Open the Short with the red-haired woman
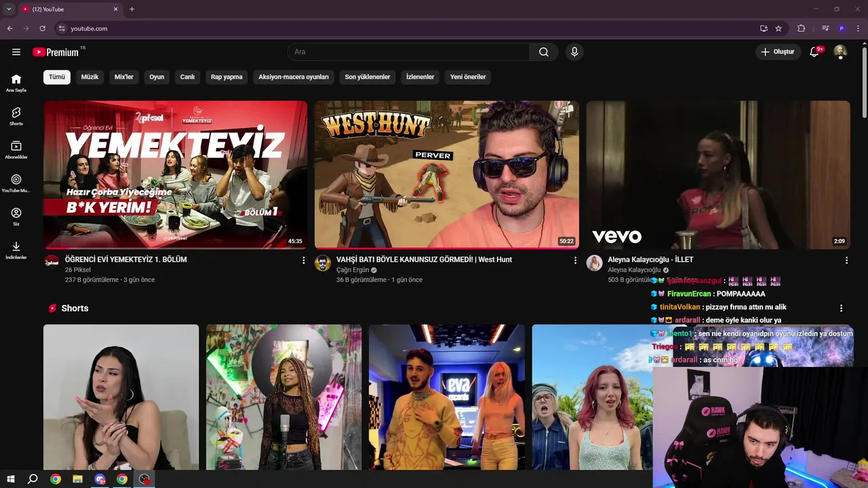The height and width of the screenshot is (488, 868). tap(593, 397)
